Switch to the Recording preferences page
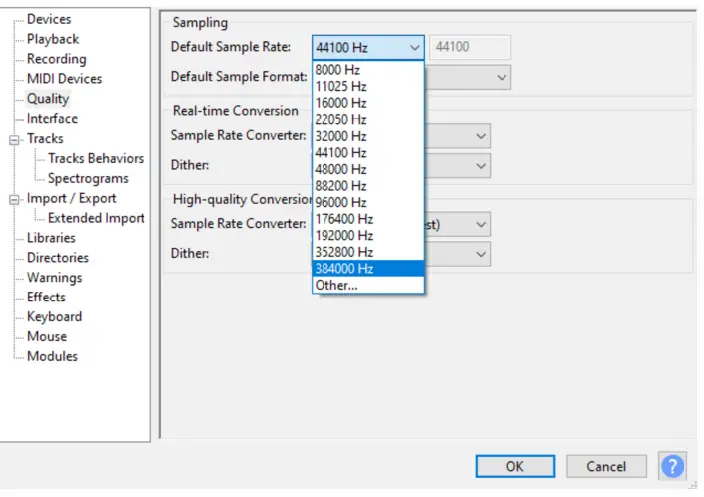 pyautogui.click(x=56, y=59)
